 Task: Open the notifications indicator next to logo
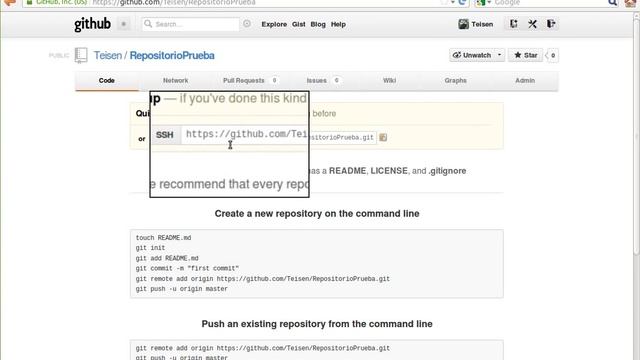click(x=124, y=24)
